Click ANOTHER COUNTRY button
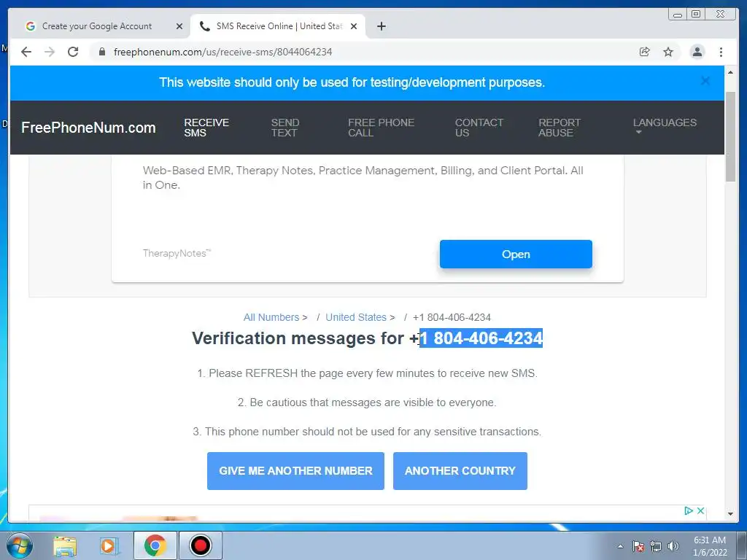The image size is (747, 560). (x=460, y=471)
